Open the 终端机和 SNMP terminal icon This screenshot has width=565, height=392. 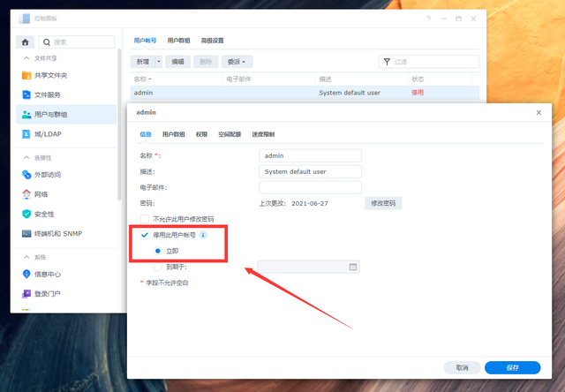pyautogui.click(x=26, y=233)
